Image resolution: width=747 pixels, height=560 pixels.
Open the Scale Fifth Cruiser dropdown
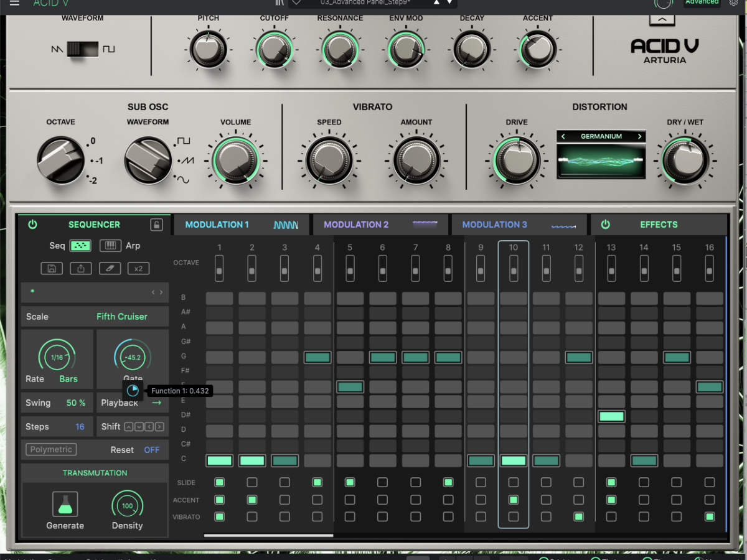(121, 317)
